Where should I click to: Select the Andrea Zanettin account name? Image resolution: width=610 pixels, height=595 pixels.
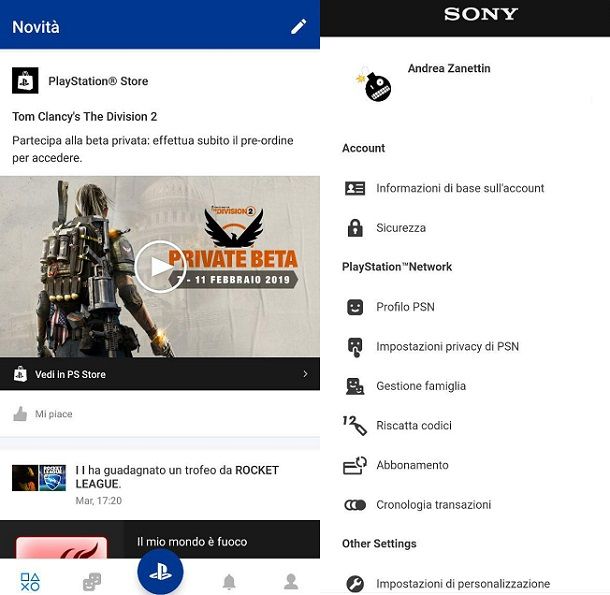(x=449, y=68)
